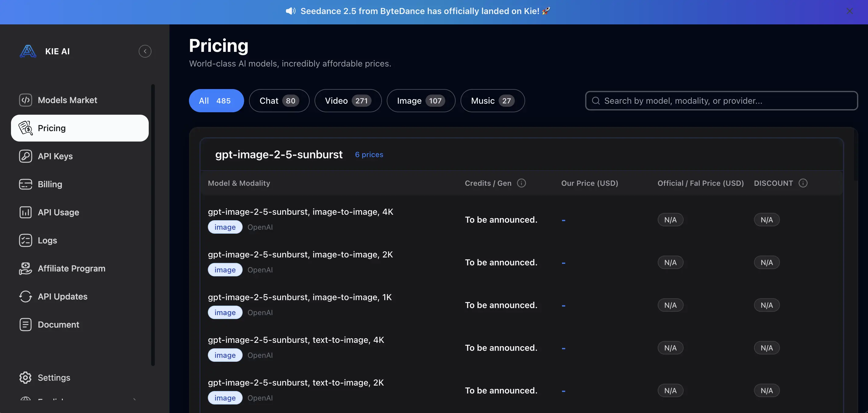The width and height of the screenshot is (868, 413).
Task: Click Official price N/A in text-to-image 4K row
Action: pos(670,348)
